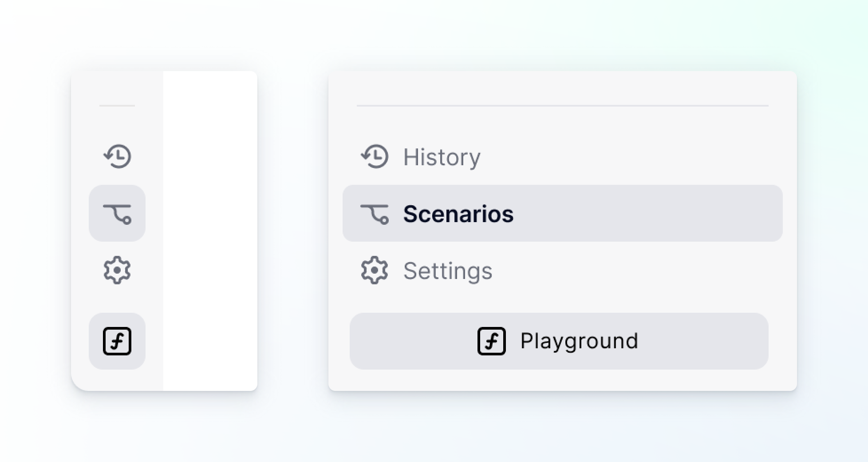Open History icon in collapsed sidebar
The image size is (868, 462).
(117, 156)
